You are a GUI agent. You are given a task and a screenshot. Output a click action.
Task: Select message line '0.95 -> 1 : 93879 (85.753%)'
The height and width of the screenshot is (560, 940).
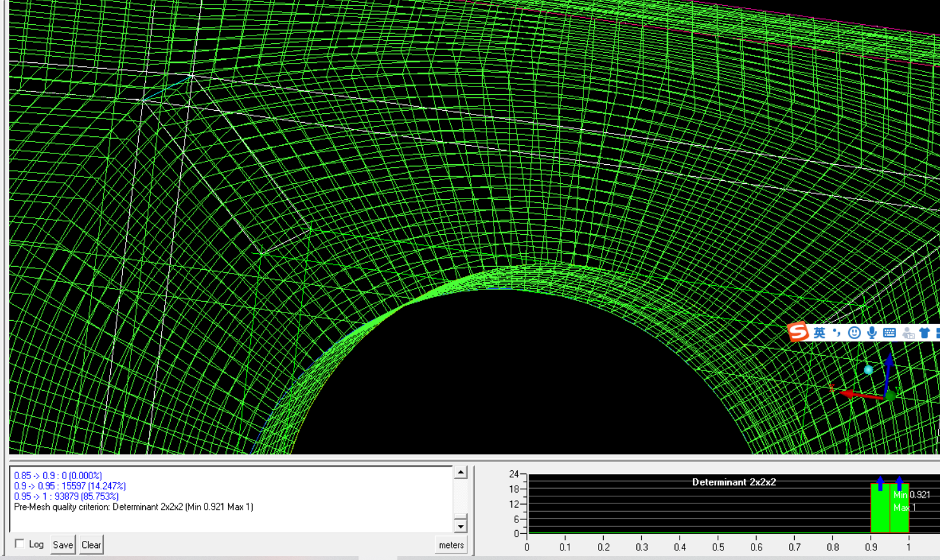click(x=66, y=496)
